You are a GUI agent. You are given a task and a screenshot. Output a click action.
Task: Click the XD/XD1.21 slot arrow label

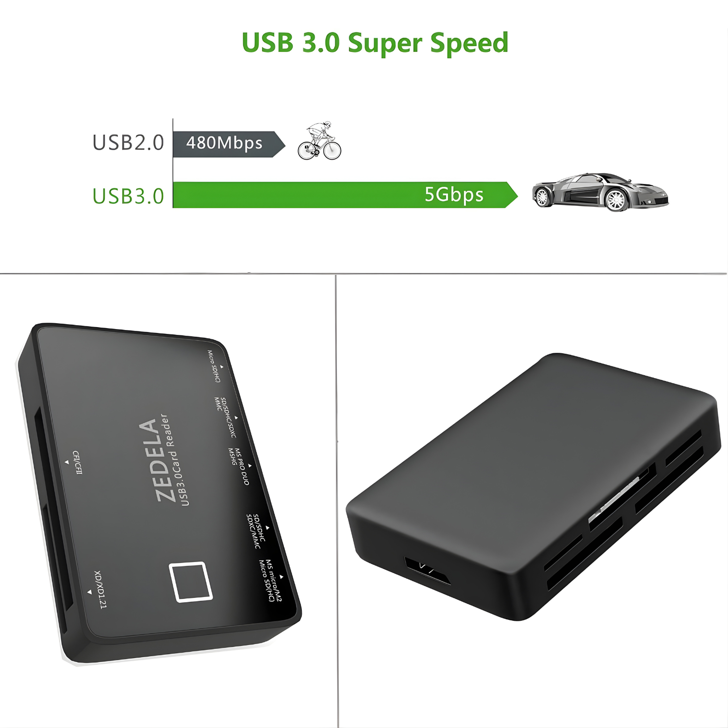click(x=97, y=589)
